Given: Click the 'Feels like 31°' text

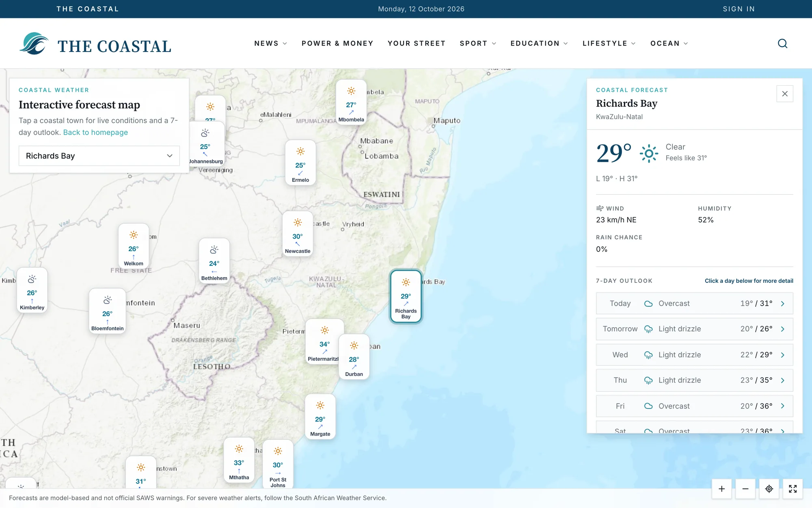Looking at the screenshot, I should [686, 158].
